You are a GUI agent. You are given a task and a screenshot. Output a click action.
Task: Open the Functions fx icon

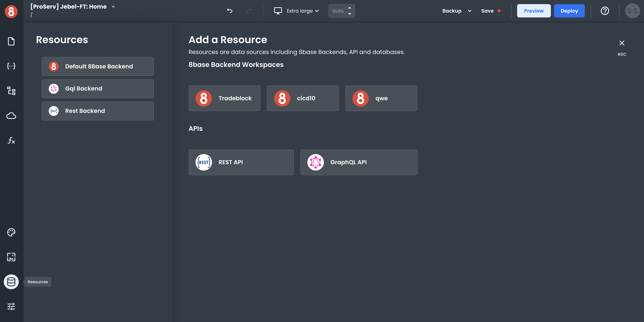coord(11,141)
